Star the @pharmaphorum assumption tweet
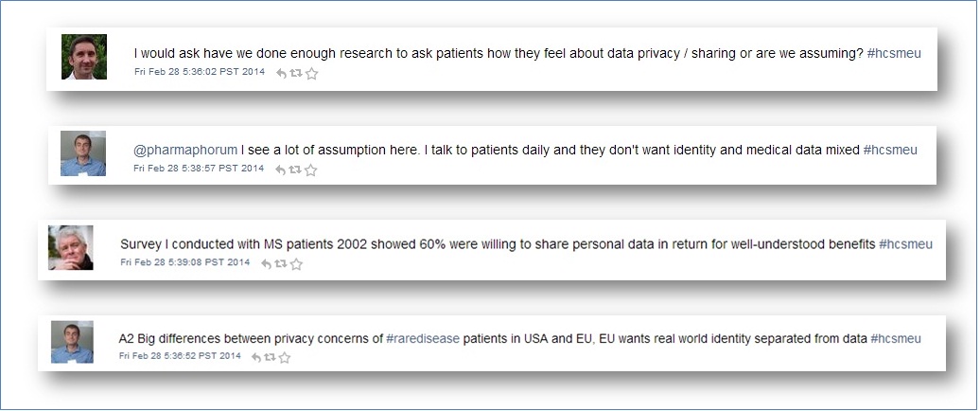The image size is (980, 411). (310, 170)
